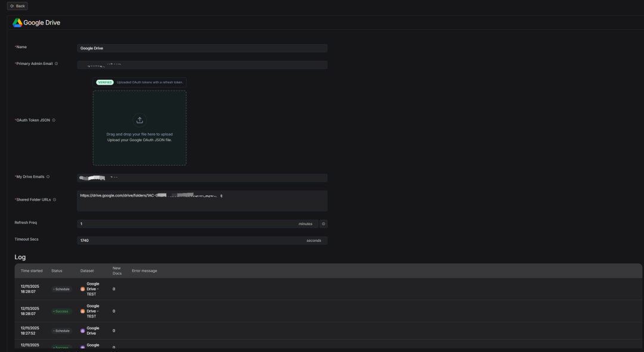Click the Log section heading
The image size is (644, 352).
point(20,257)
